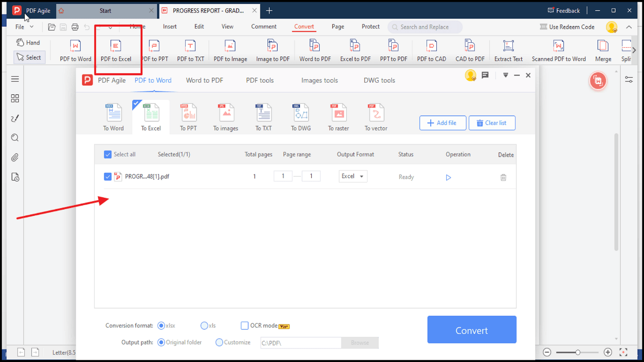
Task: Click the Add file button
Action: 443,123
